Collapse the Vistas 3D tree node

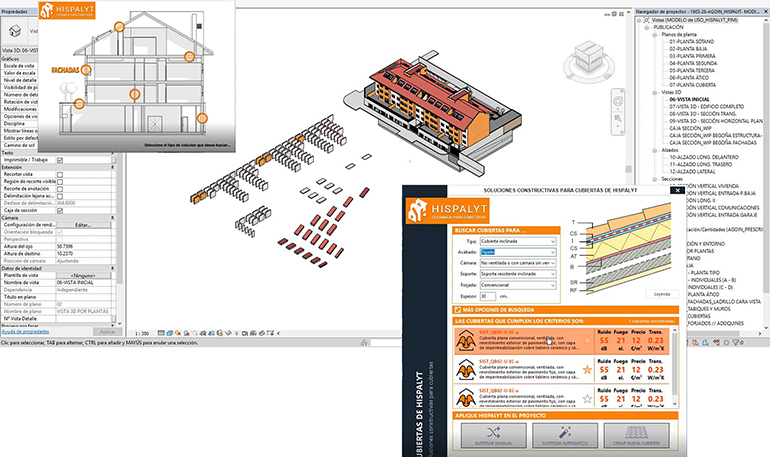click(654, 92)
